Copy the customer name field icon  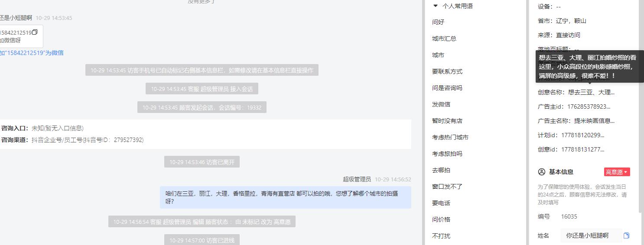click(626, 235)
